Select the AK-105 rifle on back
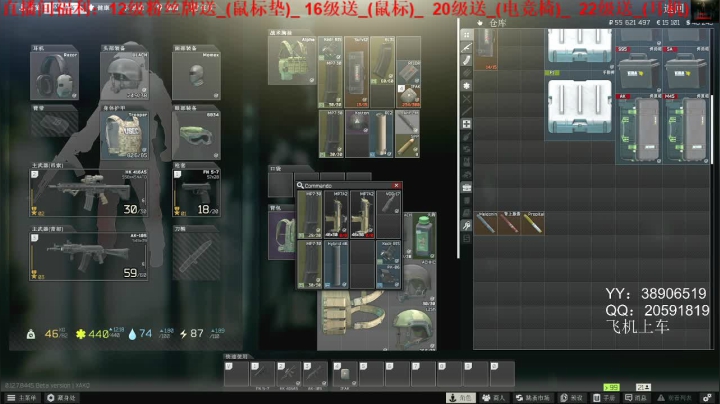 [x=89, y=257]
